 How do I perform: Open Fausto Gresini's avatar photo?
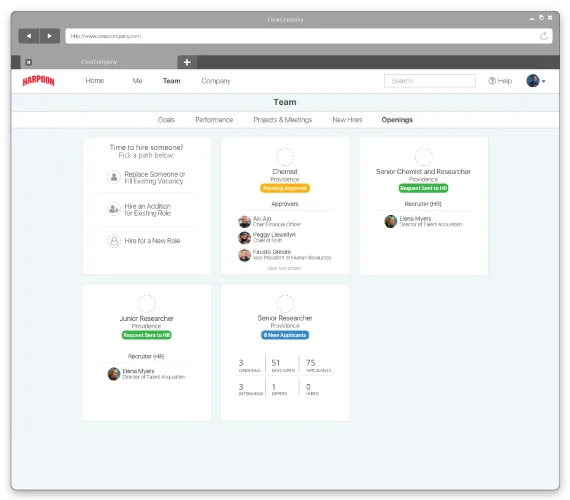tap(244, 255)
